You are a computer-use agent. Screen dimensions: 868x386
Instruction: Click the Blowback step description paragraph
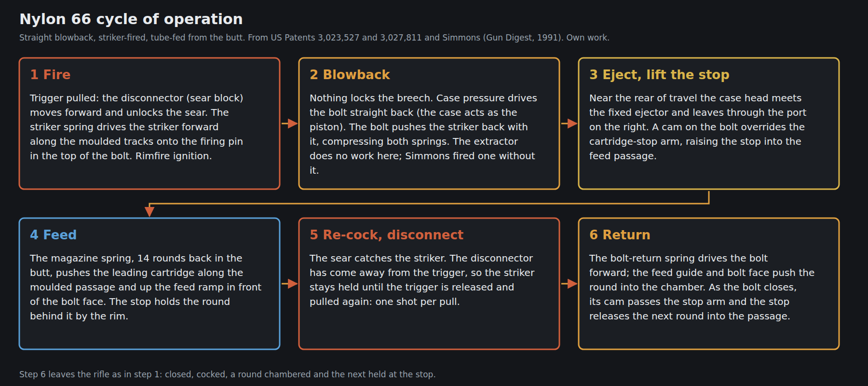tap(423, 134)
